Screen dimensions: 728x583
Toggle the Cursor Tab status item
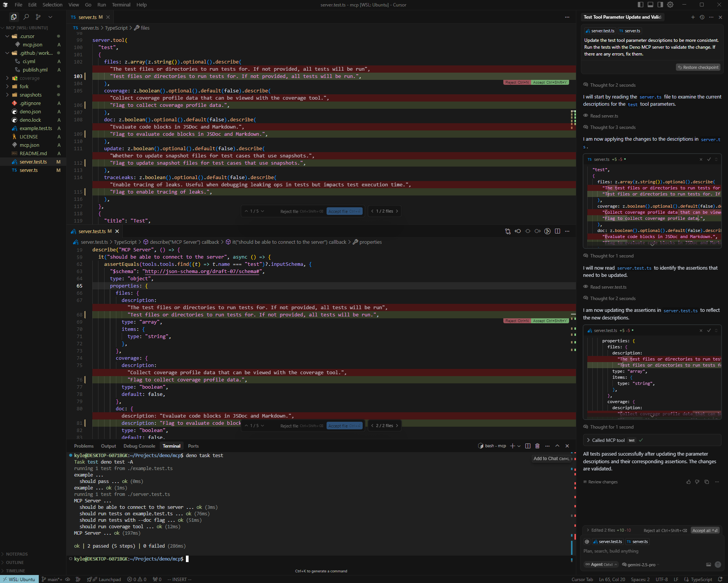click(x=582, y=579)
